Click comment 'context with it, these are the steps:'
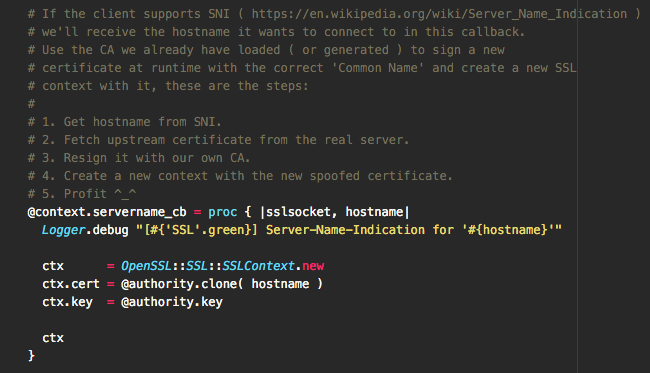This screenshot has height=373, width=650. (x=168, y=86)
